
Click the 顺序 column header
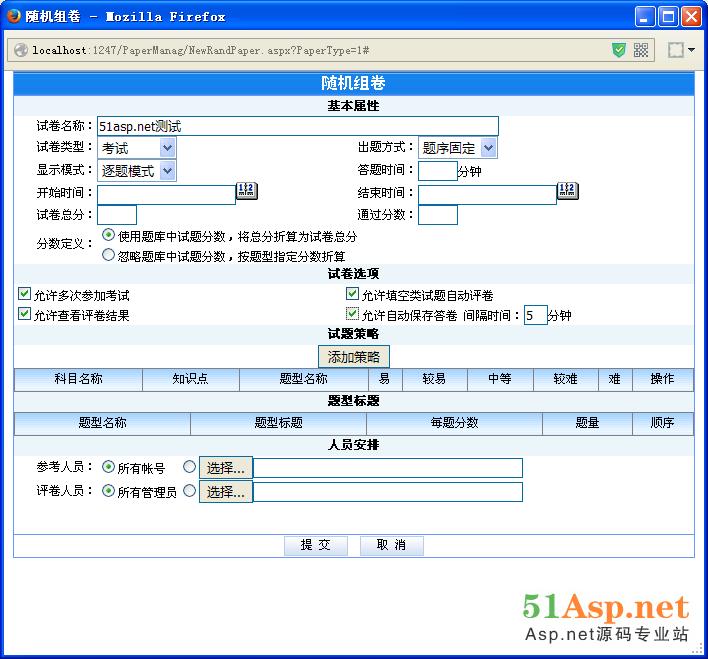point(662,423)
